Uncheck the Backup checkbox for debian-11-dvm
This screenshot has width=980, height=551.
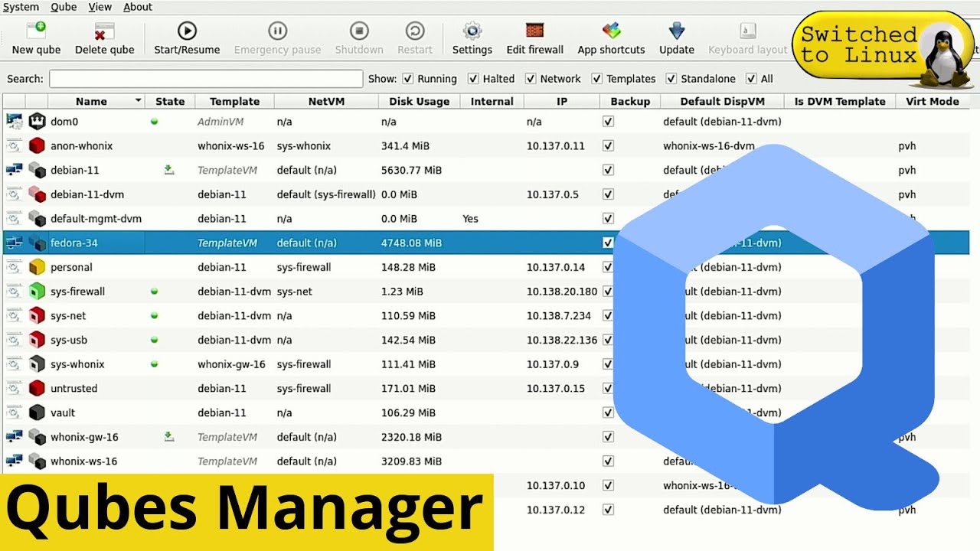coord(608,194)
